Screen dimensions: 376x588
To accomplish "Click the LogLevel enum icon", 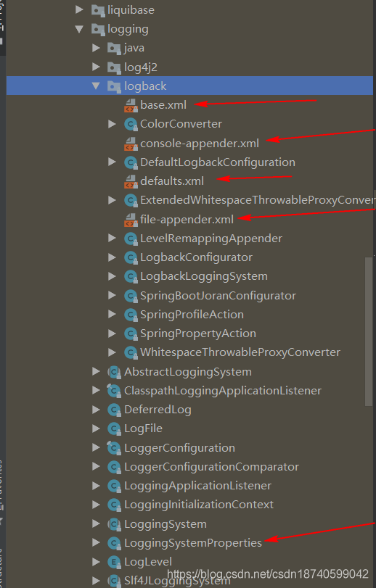I will (114, 562).
